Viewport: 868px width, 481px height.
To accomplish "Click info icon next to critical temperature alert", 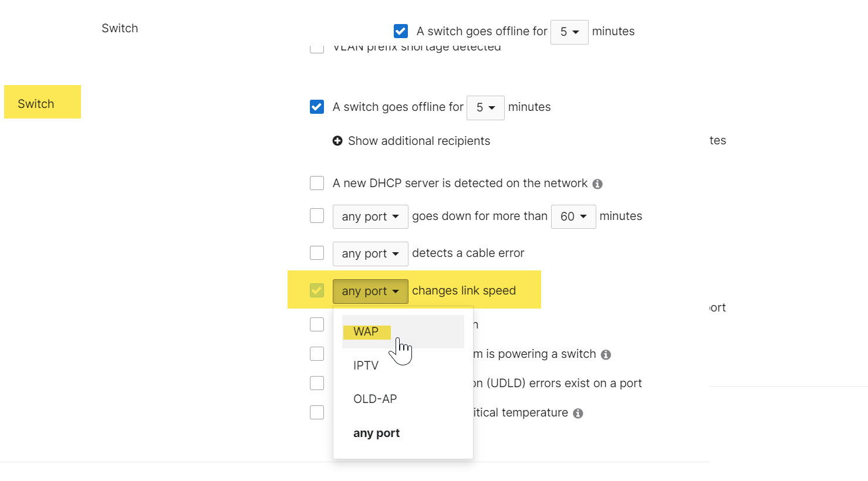I will (578, 413).
